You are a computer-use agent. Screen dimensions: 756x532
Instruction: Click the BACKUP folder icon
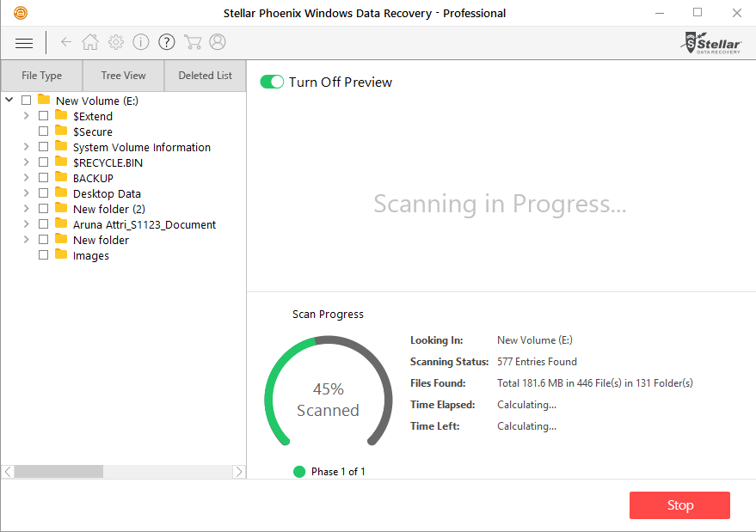click(x=61, y=177)
